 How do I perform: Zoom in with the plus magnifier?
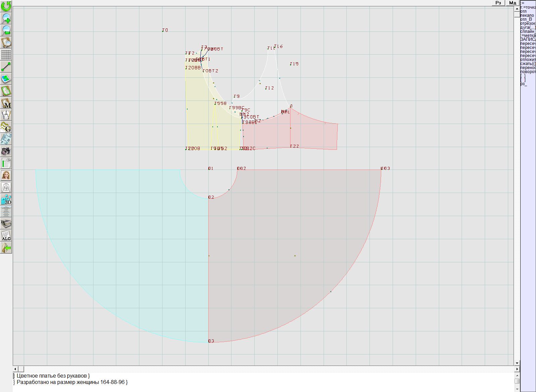coord(6,18)
